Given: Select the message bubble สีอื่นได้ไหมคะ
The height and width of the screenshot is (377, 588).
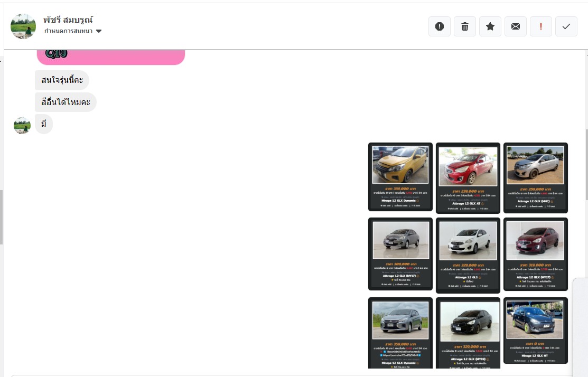Looking at the screenshot, I should 66,102.
